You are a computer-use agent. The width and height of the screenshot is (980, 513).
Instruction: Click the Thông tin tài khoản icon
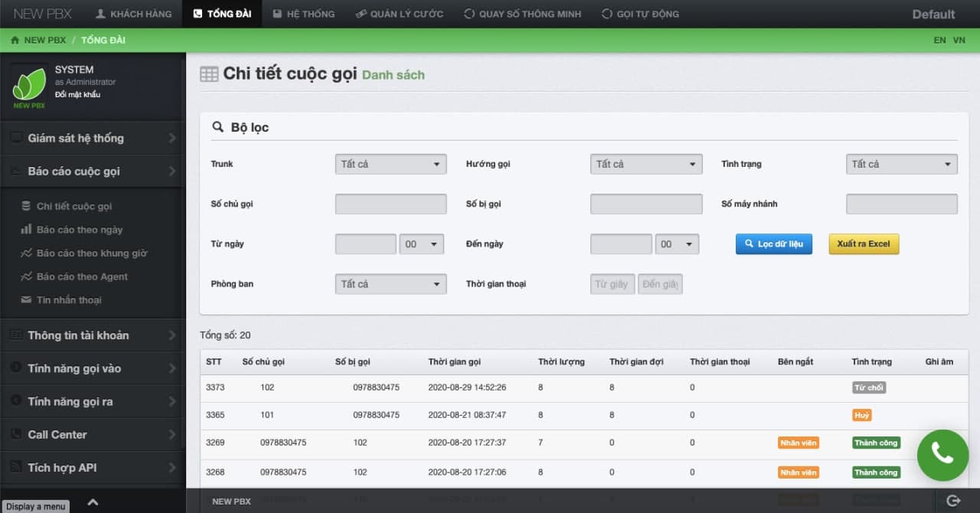click(x=15, y=335)
